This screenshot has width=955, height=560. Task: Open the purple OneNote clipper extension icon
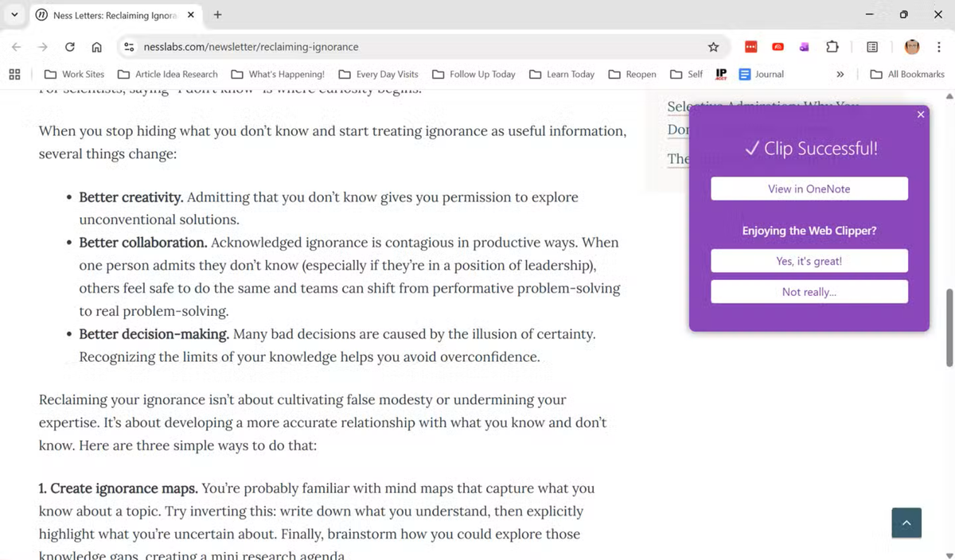(805, 47)
